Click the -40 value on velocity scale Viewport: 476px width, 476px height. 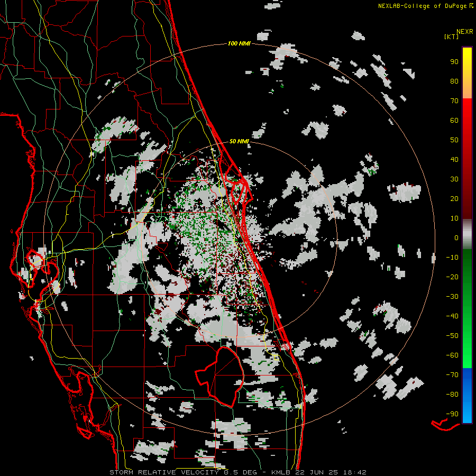point(452,316)
